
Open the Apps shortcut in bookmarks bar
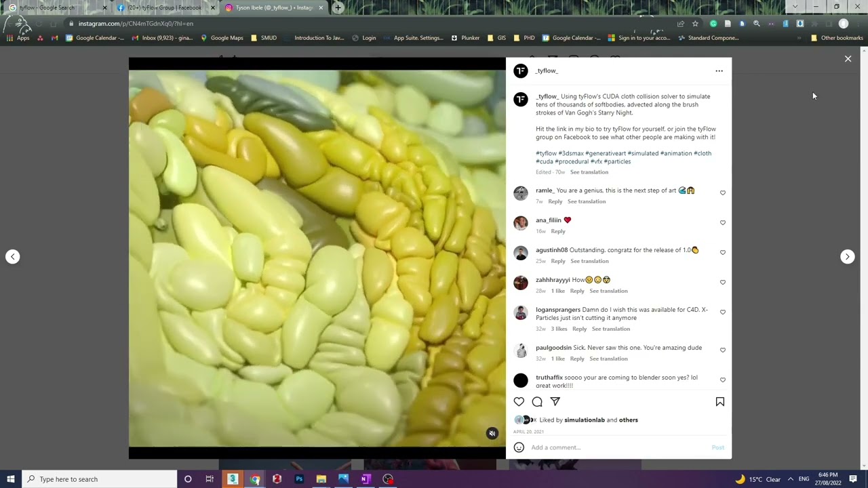[18, 38]
